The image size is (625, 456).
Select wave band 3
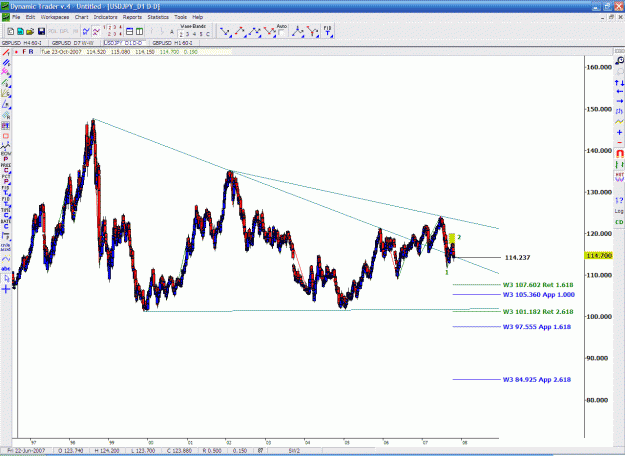click(x=187, y=34)
